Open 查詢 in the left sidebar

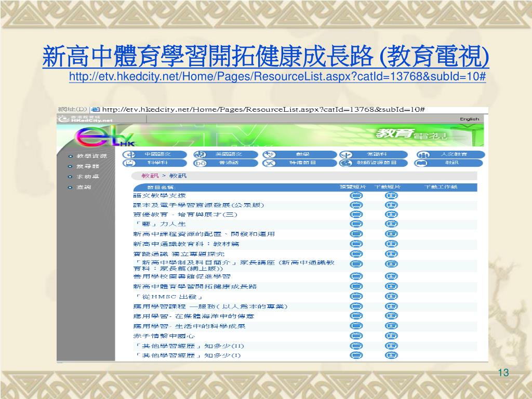click(x=84, y=187)
